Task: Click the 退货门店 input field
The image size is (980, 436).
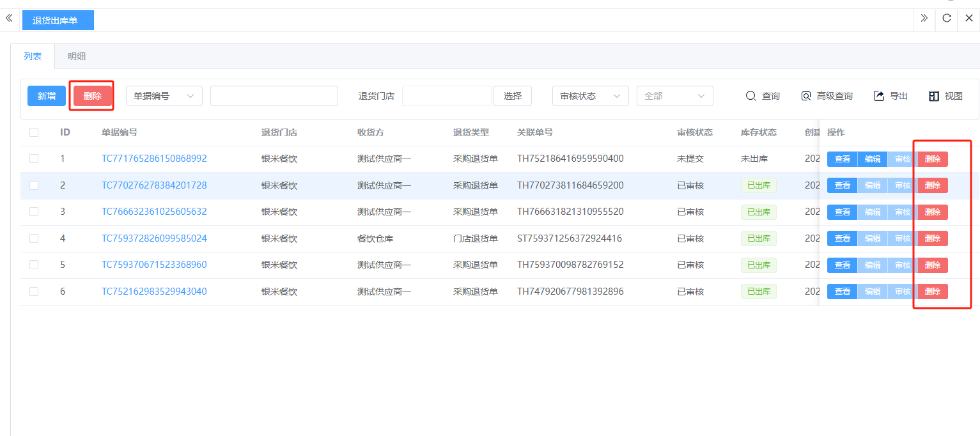Action: 446,96
